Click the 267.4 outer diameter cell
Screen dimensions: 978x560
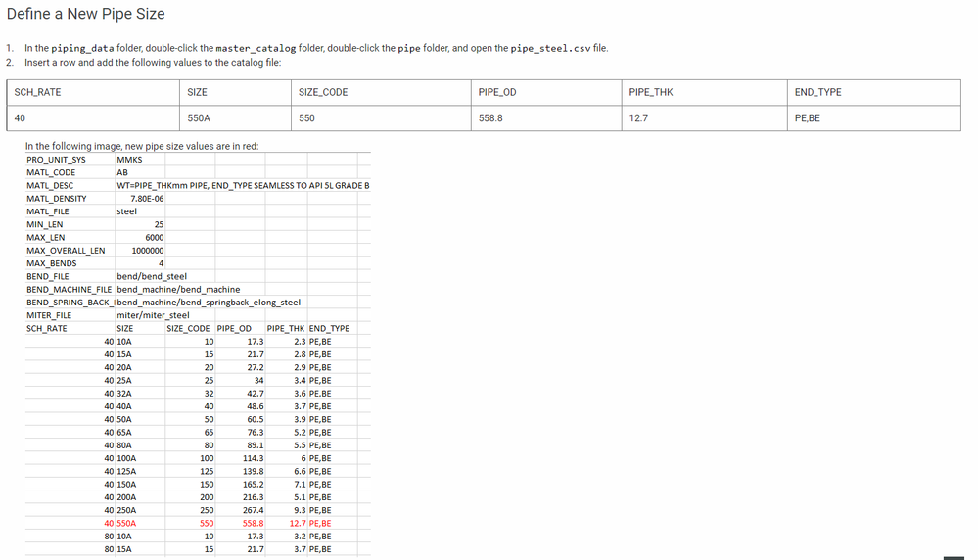pos(254,511)
